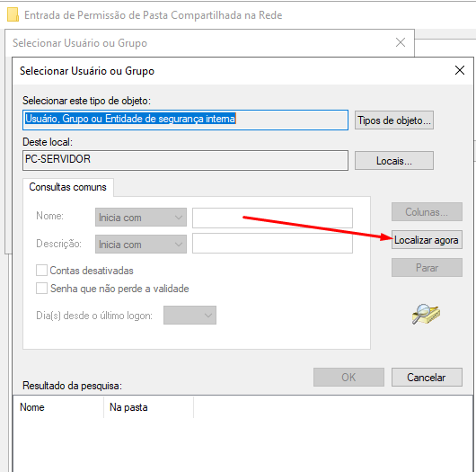Click the Colunas button

pyautogui.click(x=427, y=212)
